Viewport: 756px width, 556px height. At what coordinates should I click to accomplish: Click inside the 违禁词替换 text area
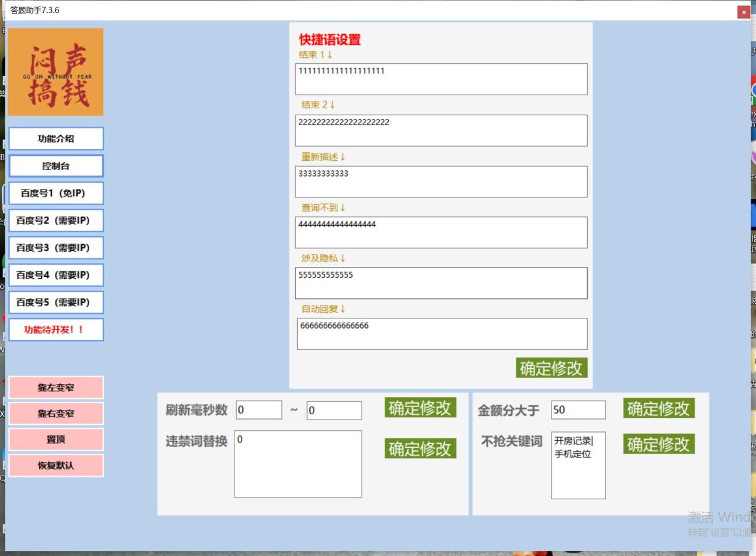click(x=298, y=464)
